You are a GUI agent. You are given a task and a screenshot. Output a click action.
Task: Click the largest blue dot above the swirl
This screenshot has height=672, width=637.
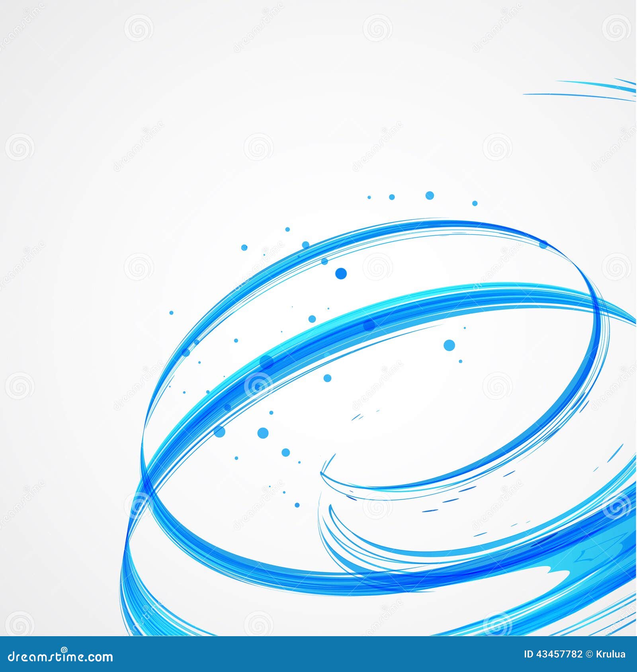tap(340, 273)
